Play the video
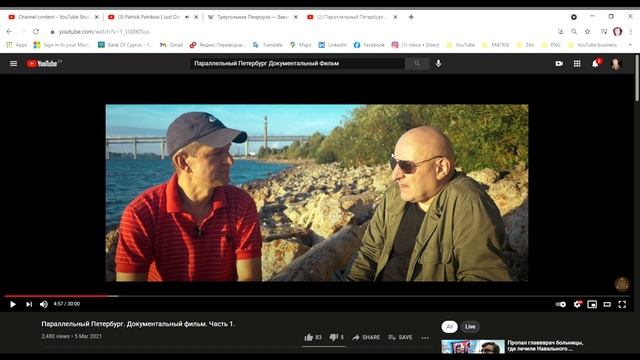Image resolution: width=640 pixels, height=360 pixels. [13, 304]
